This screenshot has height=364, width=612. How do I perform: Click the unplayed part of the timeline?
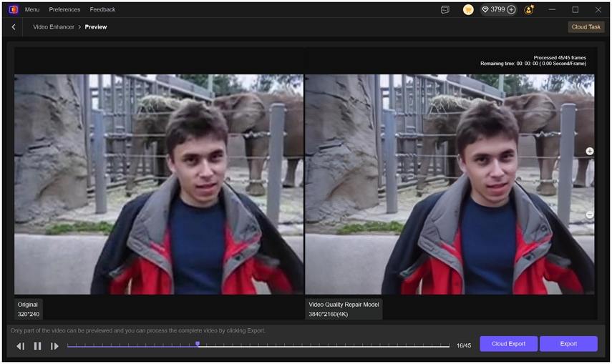pos(325,346)
